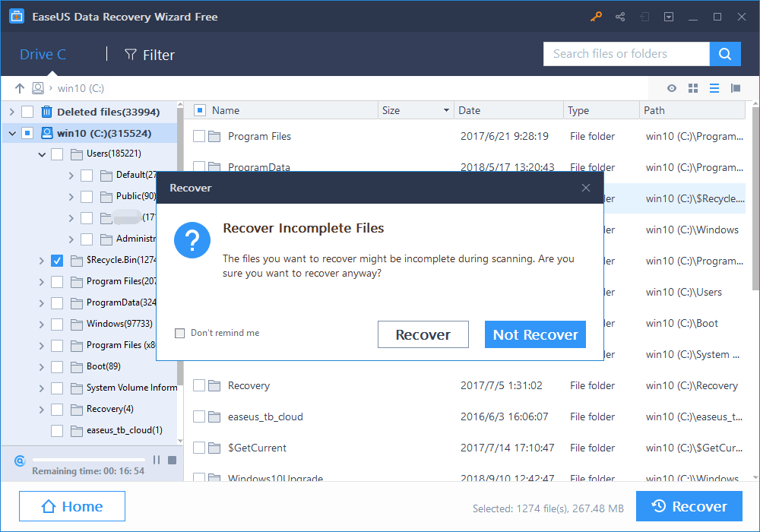Image resolution: width=760 pixels, height=532 pixels.
Task: Click the Search files or folders field
Action: 625,54
